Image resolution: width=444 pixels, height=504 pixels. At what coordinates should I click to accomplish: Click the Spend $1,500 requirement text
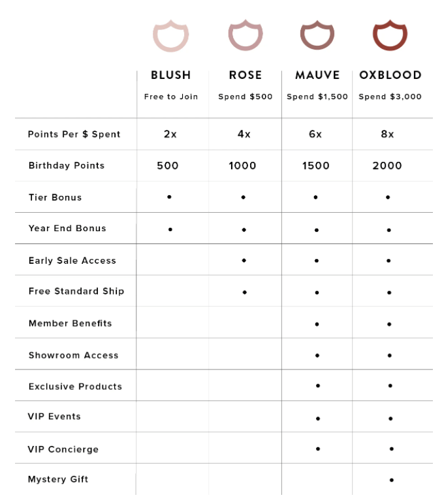tap(317, 97)
